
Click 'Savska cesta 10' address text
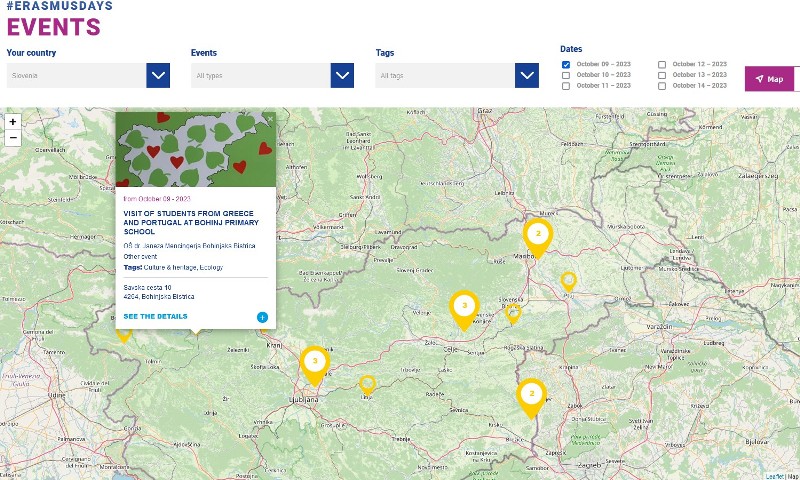click(x=147, y=288)
